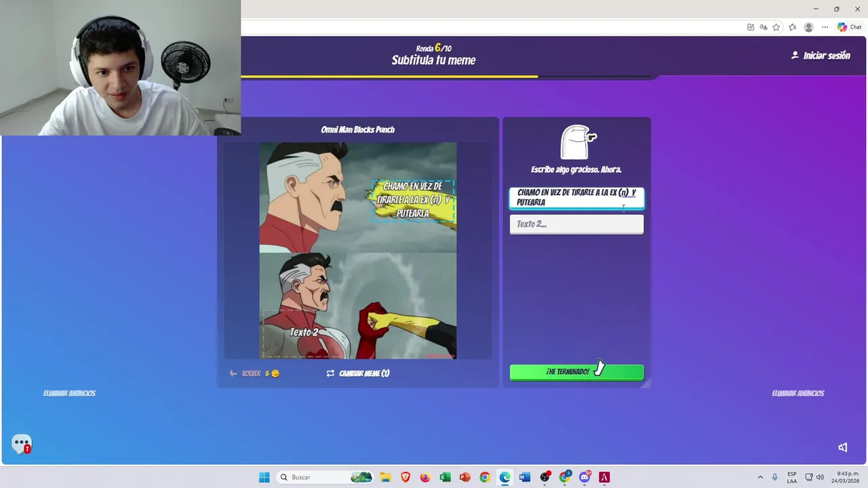Open the dark red A app in the taskbar

tap(604, 477)
